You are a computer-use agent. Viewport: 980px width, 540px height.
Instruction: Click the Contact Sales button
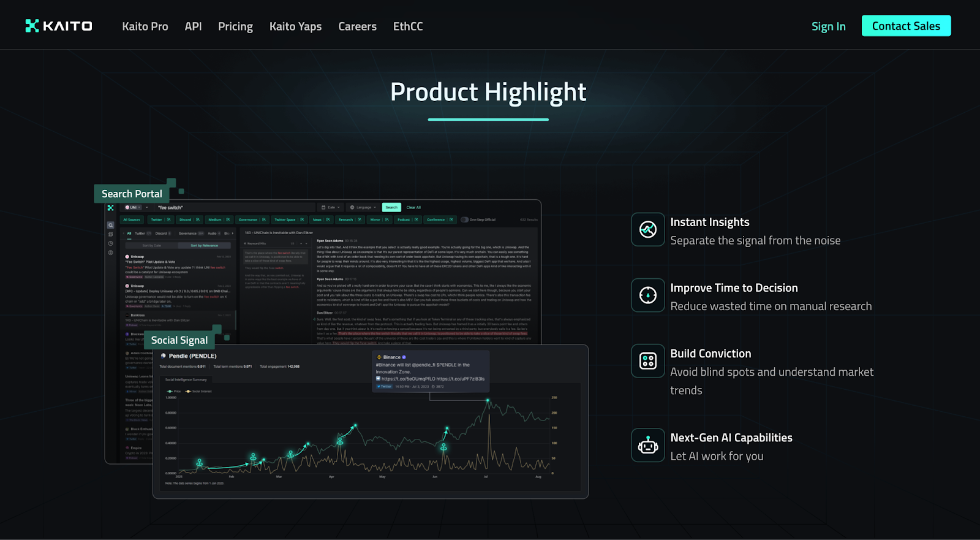pos(906,26)
